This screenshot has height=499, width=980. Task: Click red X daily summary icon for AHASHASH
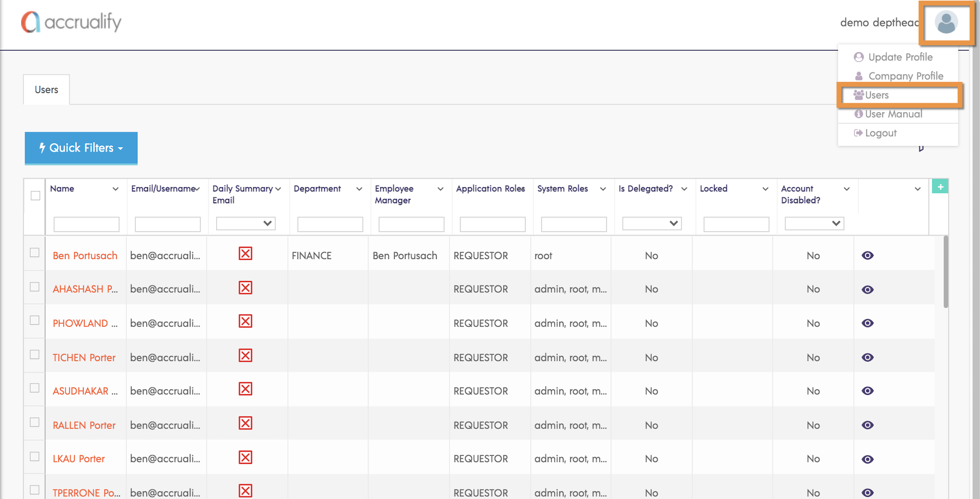[245, 288]
